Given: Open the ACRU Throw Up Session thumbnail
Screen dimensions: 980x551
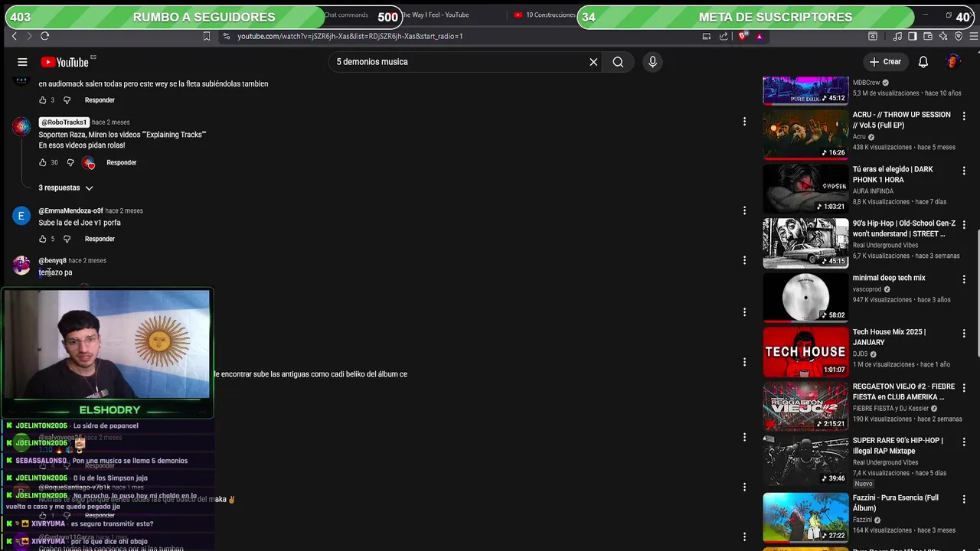Looking at the screenshot, I should 805,134.
